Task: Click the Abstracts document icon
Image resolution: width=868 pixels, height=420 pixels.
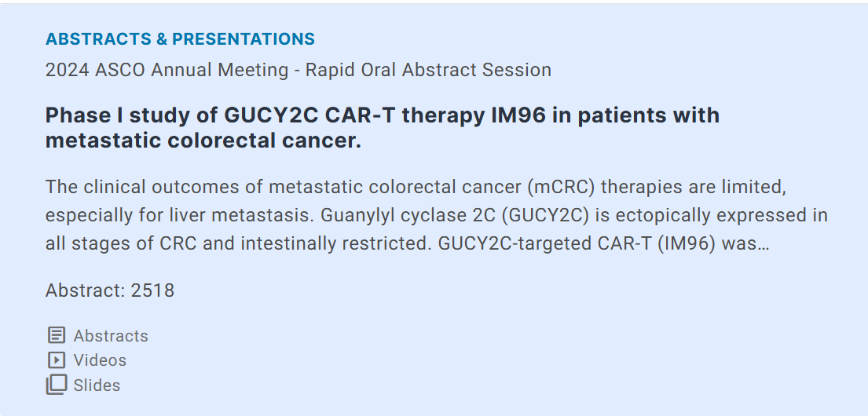Action: click(x=57, y=335)
